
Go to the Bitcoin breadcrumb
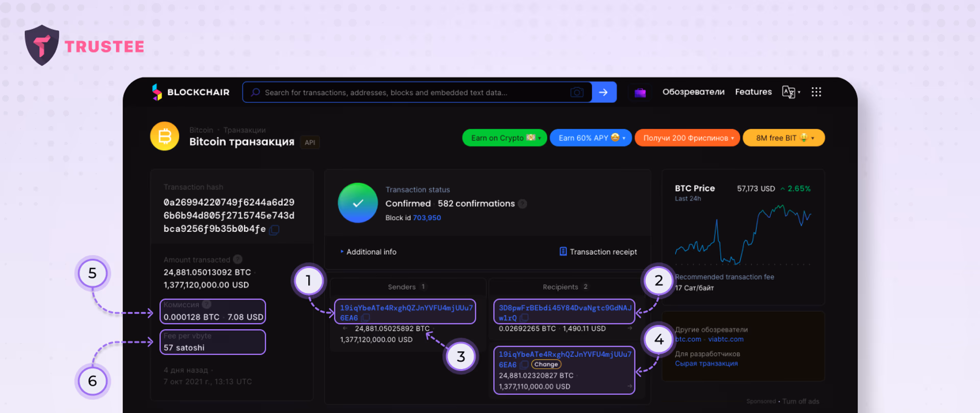201,130
